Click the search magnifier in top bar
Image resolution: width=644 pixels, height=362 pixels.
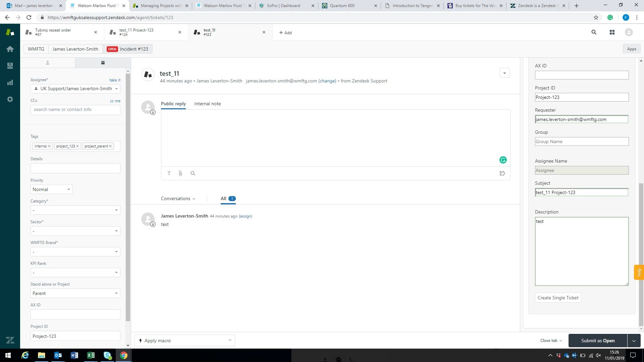click(x=594, y=32)
